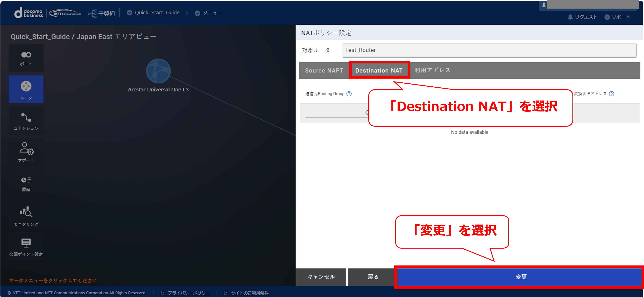Click the 対象ルータ Test_Router field
644x297 pixels.
pyautogui.click(x=489, y=50)
